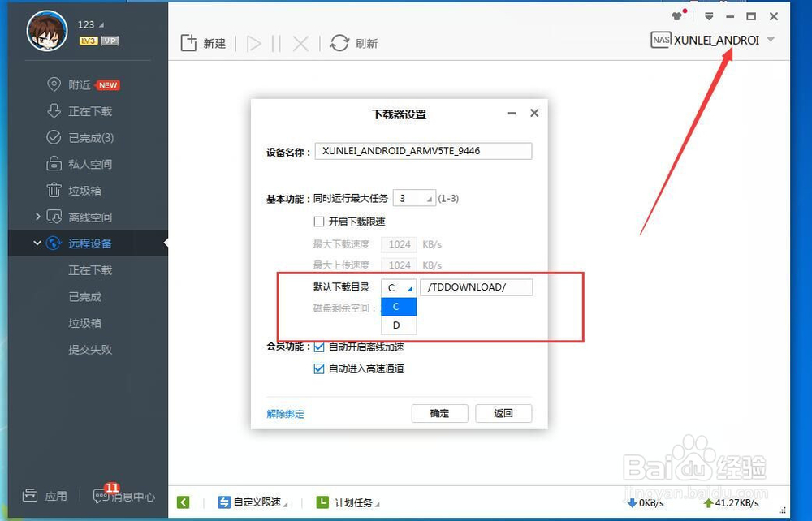
Task: Expand the 123 username dropdown arrow
Action: tap(101, 25)
